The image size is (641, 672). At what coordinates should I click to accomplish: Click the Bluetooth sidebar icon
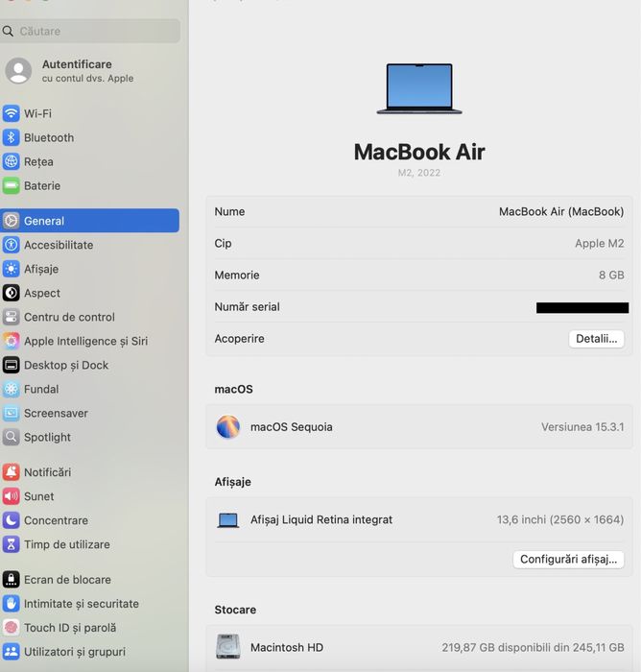click(11, 137)
